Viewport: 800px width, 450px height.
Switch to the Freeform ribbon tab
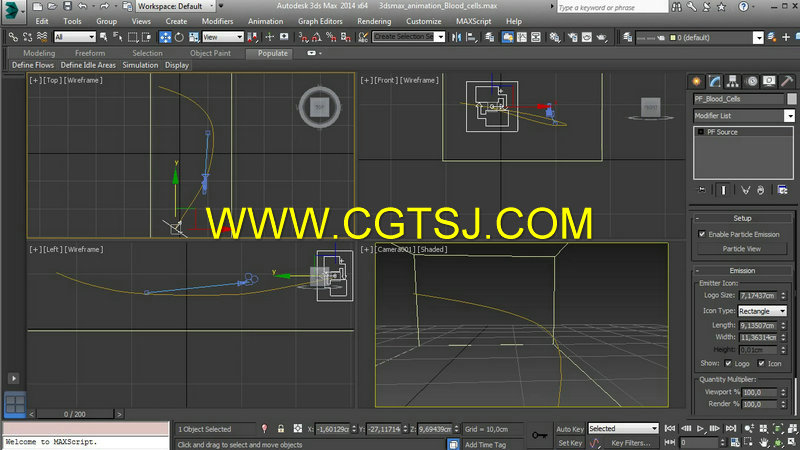coord(90,53)
